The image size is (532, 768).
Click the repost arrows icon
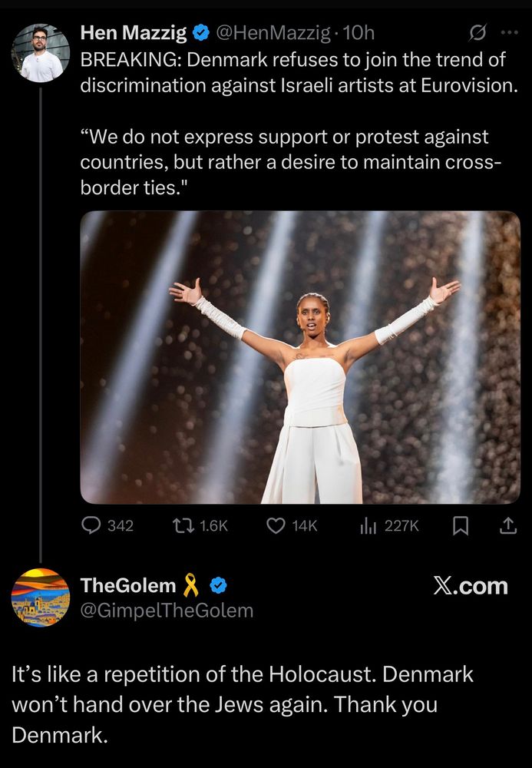point(183,525)
